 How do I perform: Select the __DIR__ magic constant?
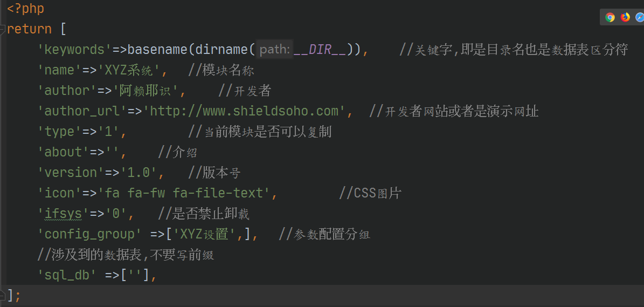tap(321, 50)
